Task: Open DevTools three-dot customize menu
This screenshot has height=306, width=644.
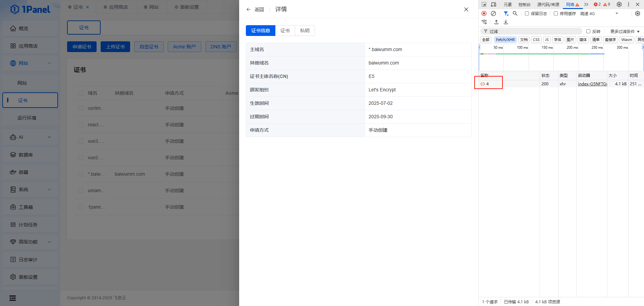Action: [629, 4]
